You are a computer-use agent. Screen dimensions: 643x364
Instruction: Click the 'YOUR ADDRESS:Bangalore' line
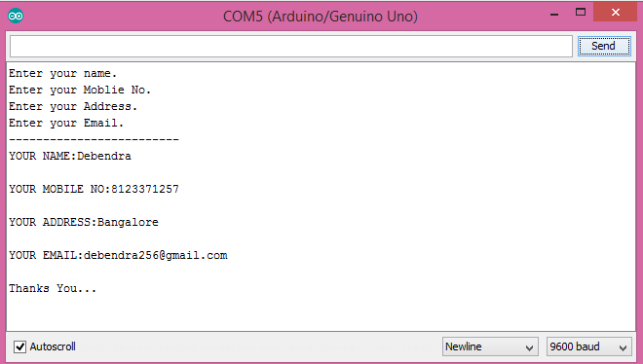point(84,222)
